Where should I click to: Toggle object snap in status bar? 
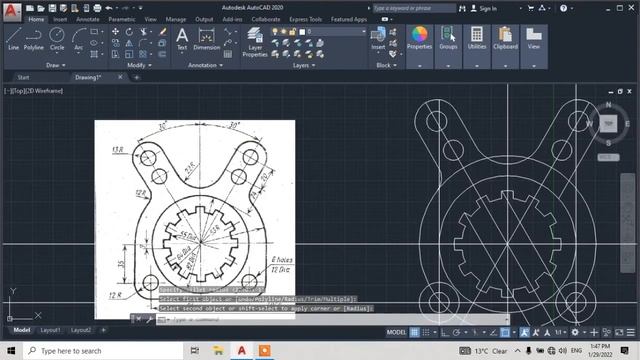(505, 332)
